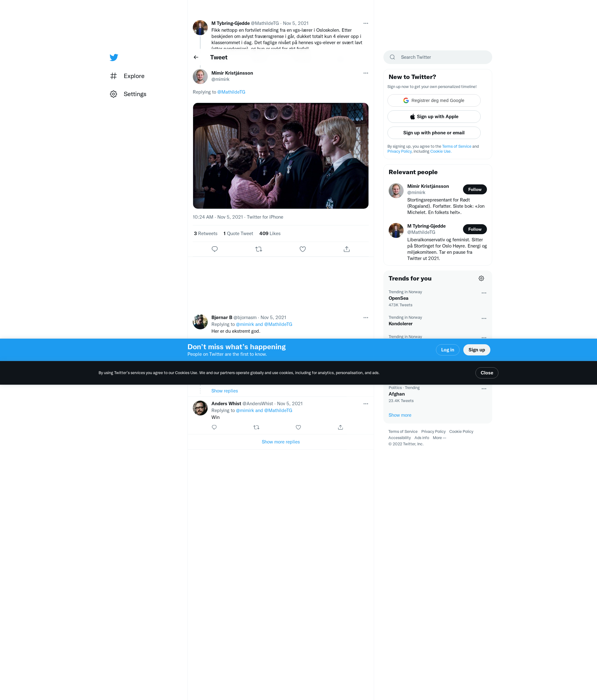Open the Terms of Service link in signup box

pos(456,146)
